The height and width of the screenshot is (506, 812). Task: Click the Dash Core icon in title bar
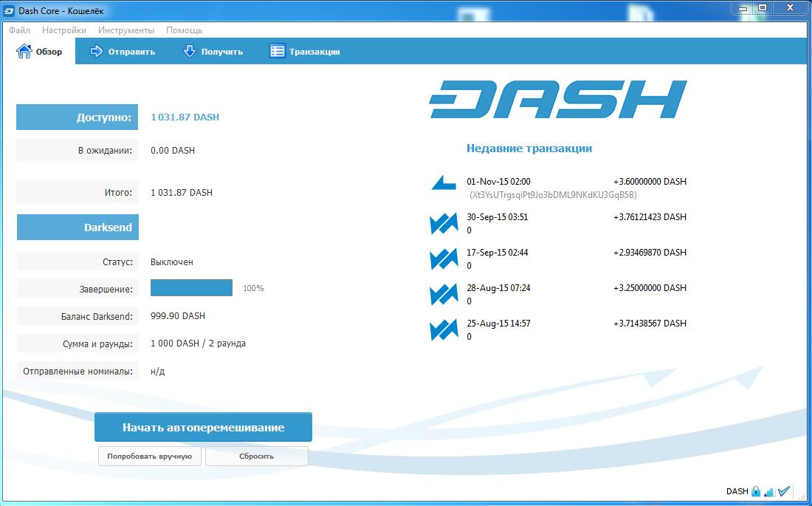click(x=9, y=11)
